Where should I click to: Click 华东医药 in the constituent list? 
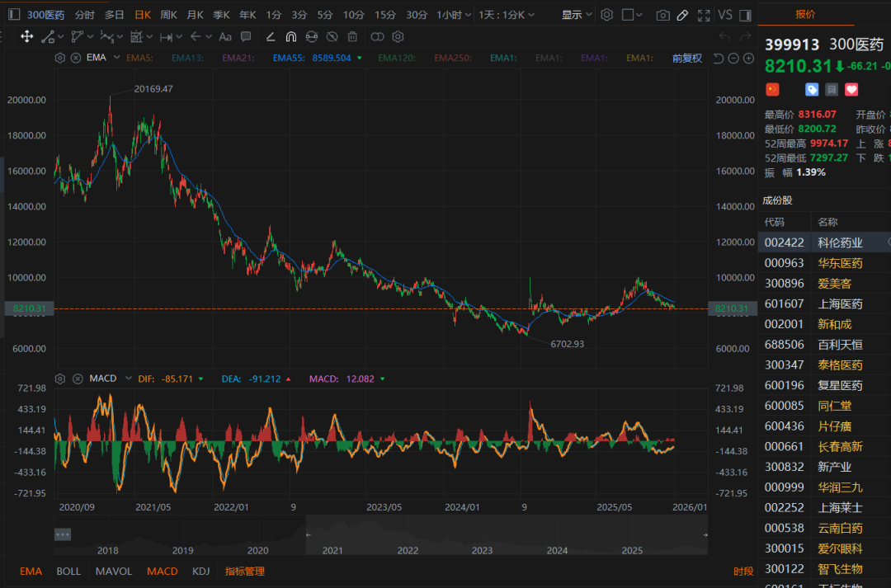pos(840,263)
